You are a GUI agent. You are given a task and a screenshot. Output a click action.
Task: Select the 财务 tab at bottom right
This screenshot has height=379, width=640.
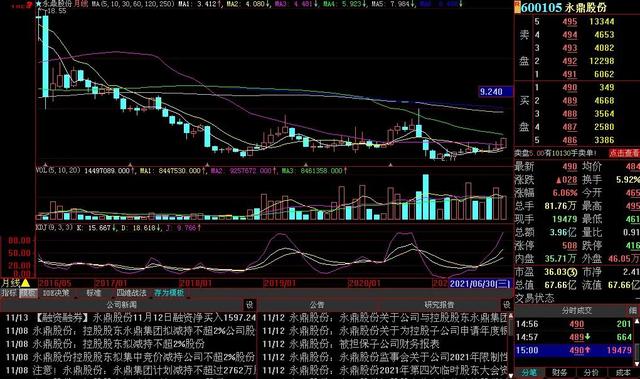pyautogui.click(x=560, y=372)
